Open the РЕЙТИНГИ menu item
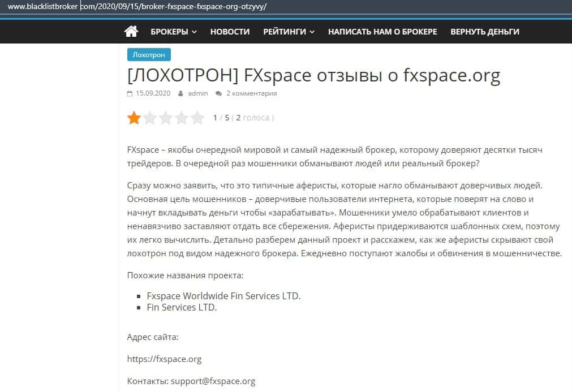This screenshot has height=392, width=572. click(x=285, y=32)
